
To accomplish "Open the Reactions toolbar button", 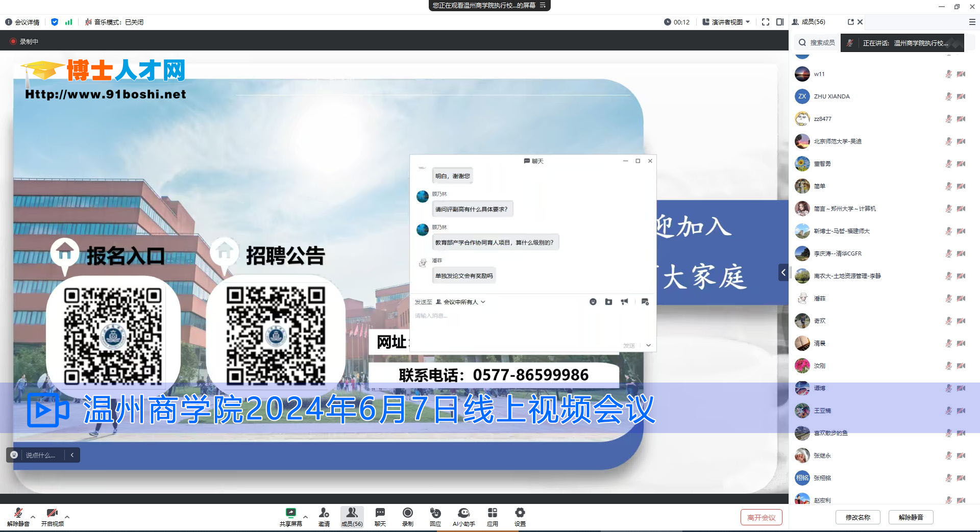I will point(435,517).
